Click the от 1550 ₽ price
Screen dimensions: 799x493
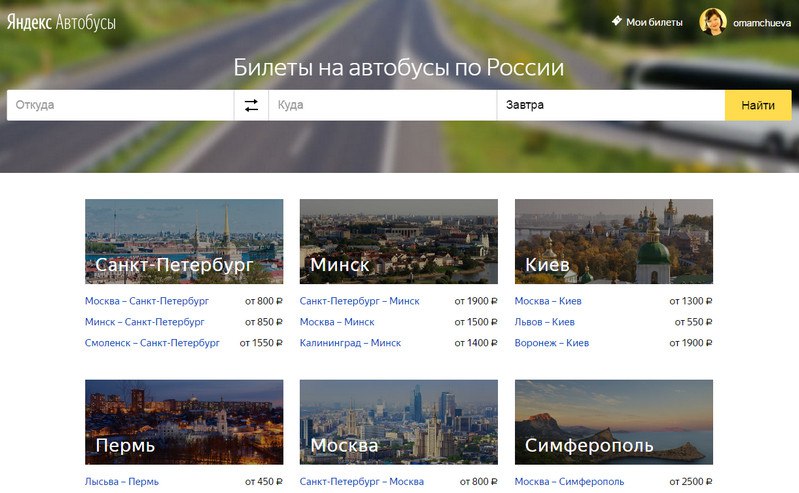coord(261,343)
